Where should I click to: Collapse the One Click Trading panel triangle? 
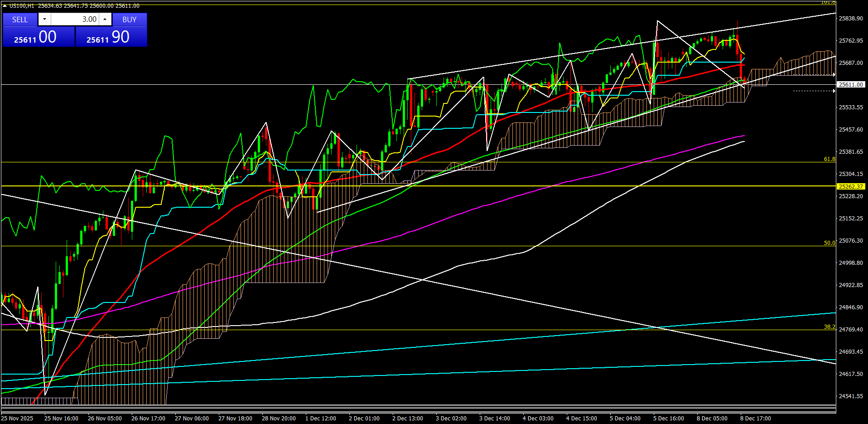5,6
